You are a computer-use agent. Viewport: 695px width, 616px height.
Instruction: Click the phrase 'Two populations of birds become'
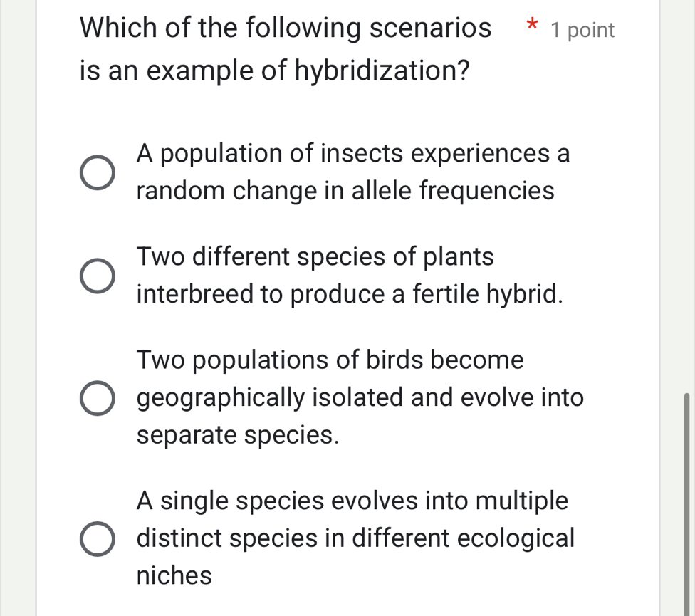click(330, 360)
